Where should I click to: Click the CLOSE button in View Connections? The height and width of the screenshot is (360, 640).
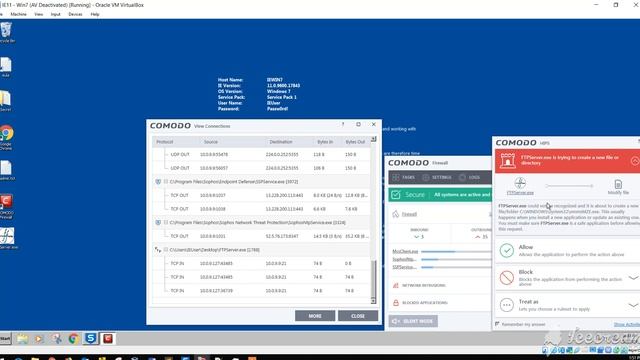(x=358, y=316)
